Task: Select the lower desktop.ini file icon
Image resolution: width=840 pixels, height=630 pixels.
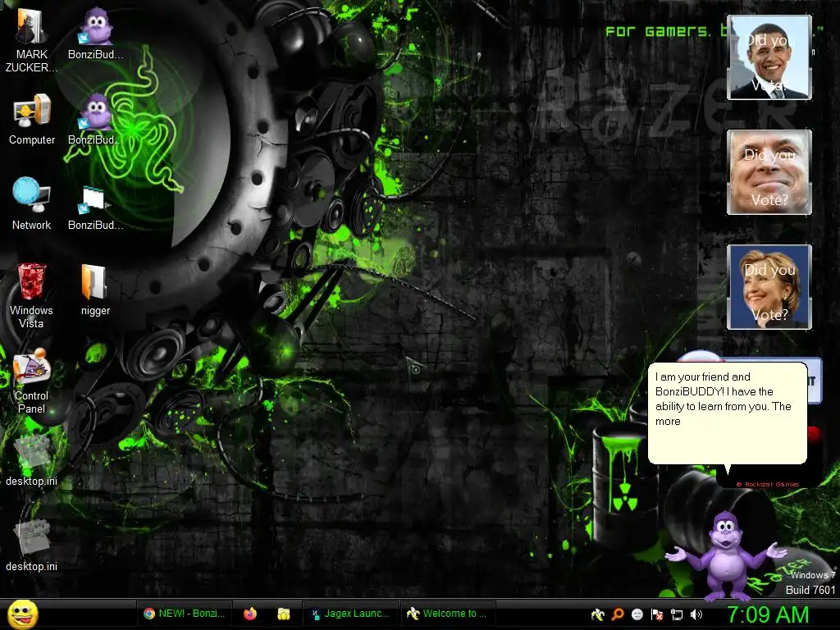Action: tap(32, 546)
